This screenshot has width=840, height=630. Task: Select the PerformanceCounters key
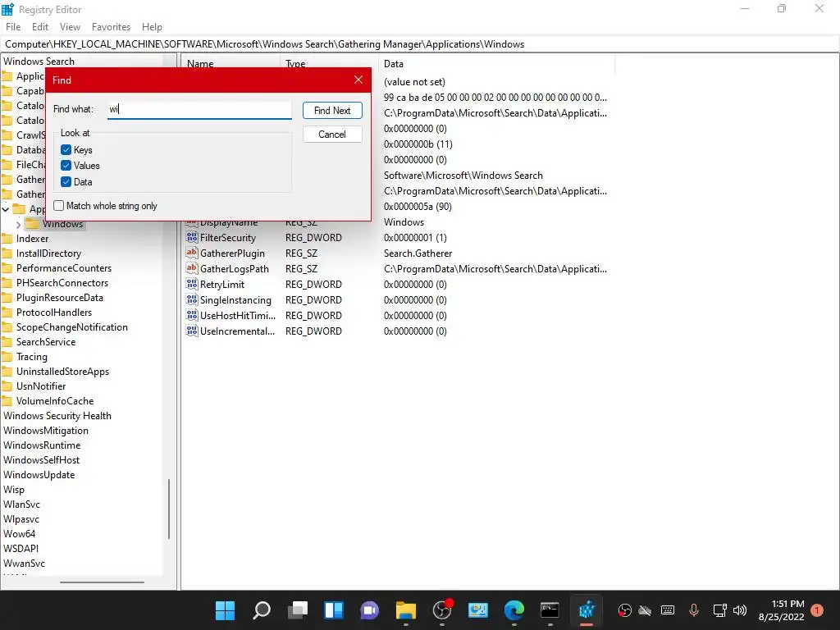pos(64,268)
